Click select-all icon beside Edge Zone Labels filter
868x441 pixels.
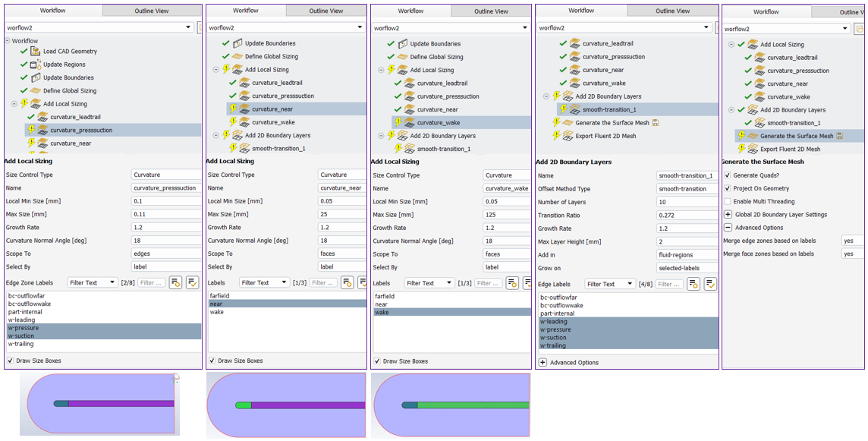click(x=176, y=282)
